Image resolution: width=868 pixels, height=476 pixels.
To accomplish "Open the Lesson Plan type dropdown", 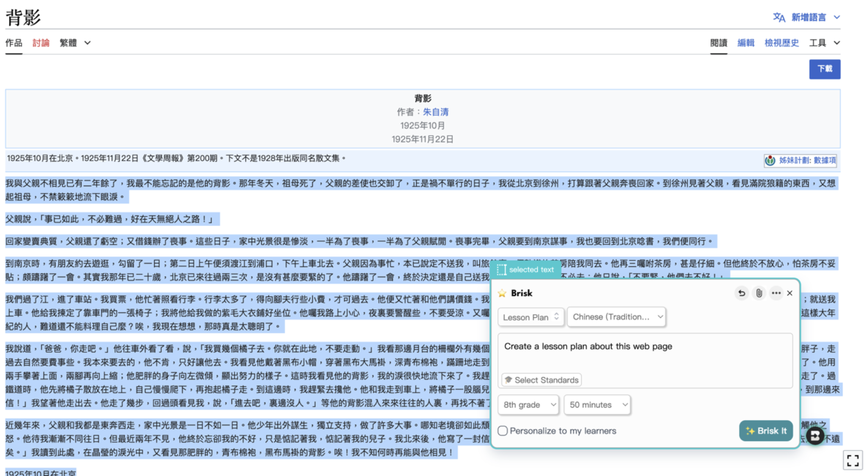I will 531,317.
